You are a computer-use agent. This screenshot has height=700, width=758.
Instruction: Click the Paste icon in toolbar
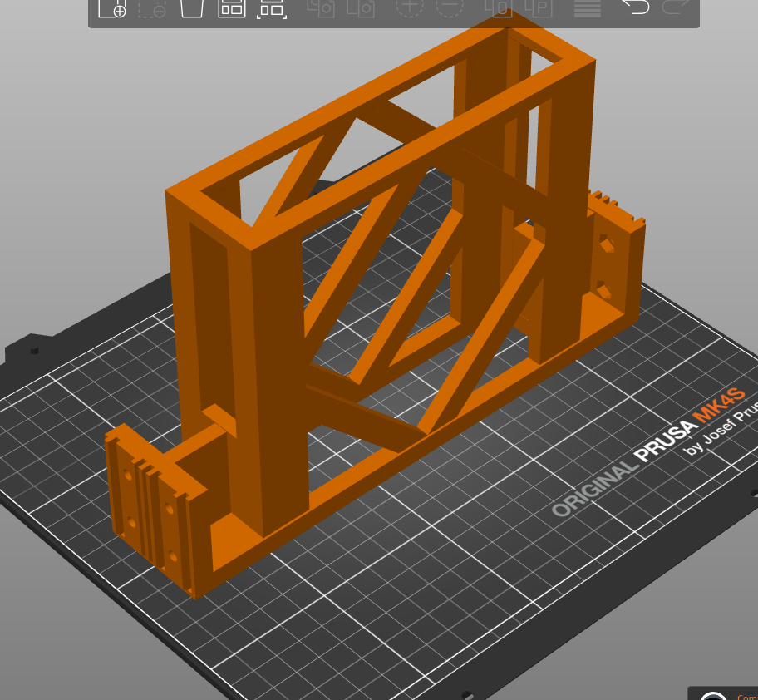361,7
